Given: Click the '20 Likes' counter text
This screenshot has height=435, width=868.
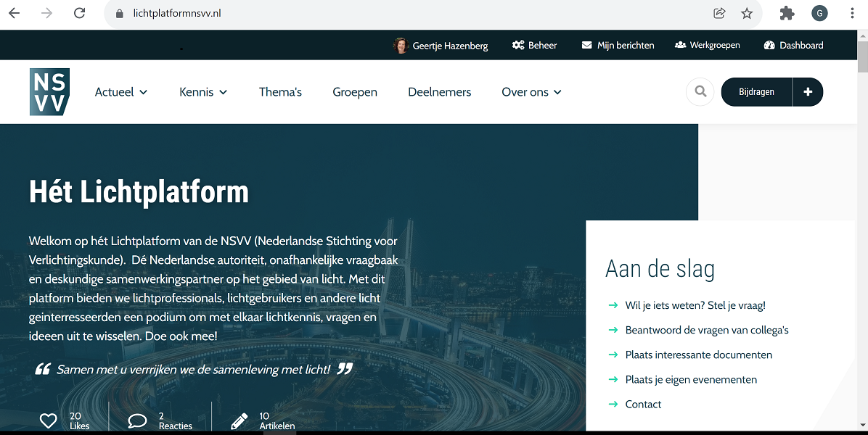Looking at the screenshot, I should coord(79,420).
